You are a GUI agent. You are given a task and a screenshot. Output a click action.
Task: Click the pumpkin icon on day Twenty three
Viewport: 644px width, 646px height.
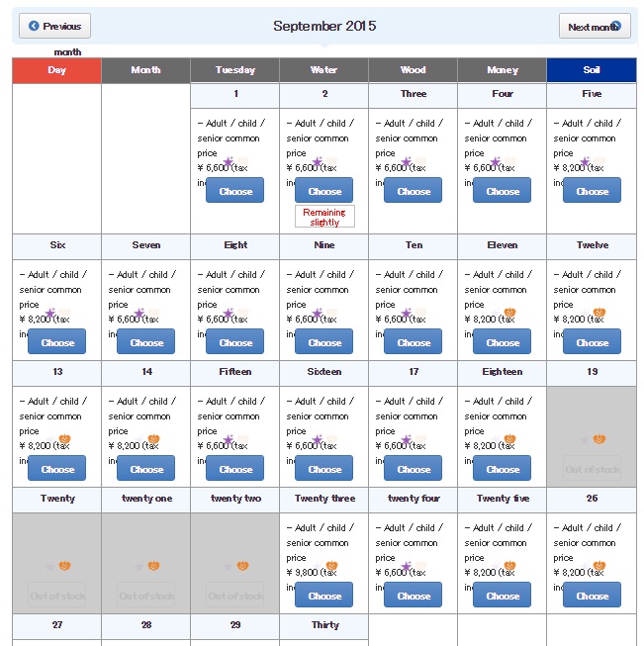pyautogui.click(x=331, y=565)
